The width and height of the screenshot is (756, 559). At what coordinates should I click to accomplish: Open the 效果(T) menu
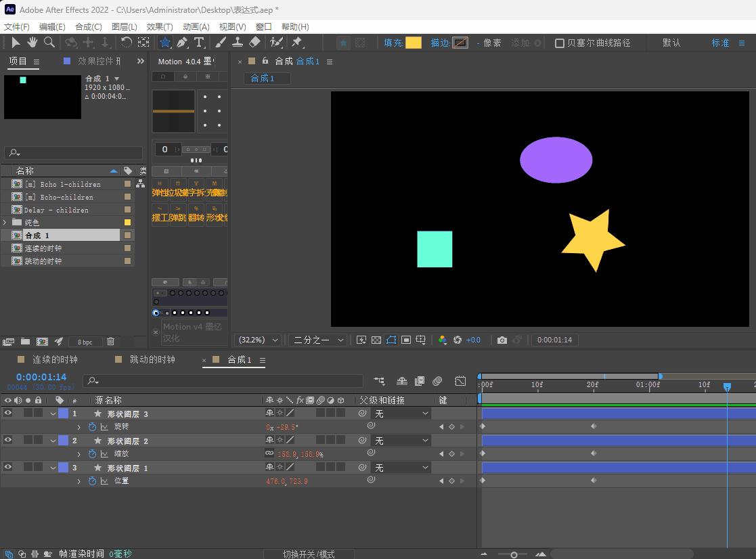point(160,27)
